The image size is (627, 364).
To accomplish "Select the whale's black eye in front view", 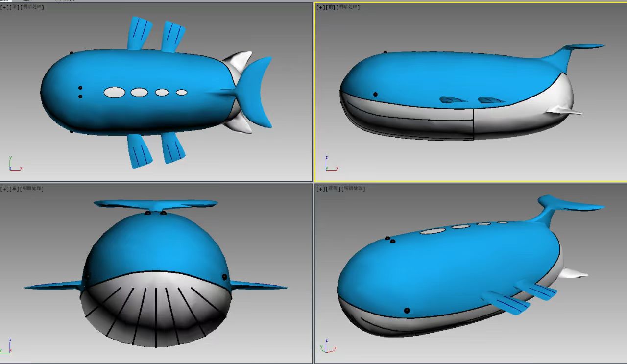I will (375, 94).
